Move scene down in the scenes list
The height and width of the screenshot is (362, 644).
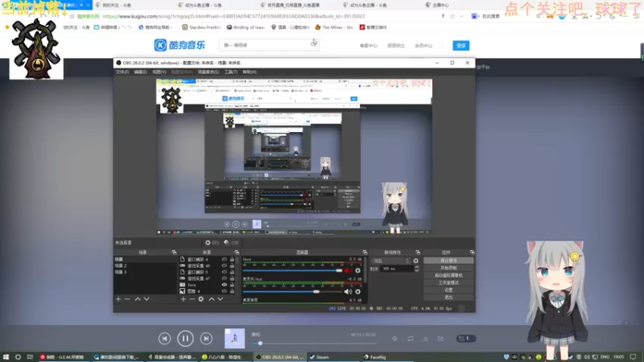pyautogui.click(x=147, y=299)
